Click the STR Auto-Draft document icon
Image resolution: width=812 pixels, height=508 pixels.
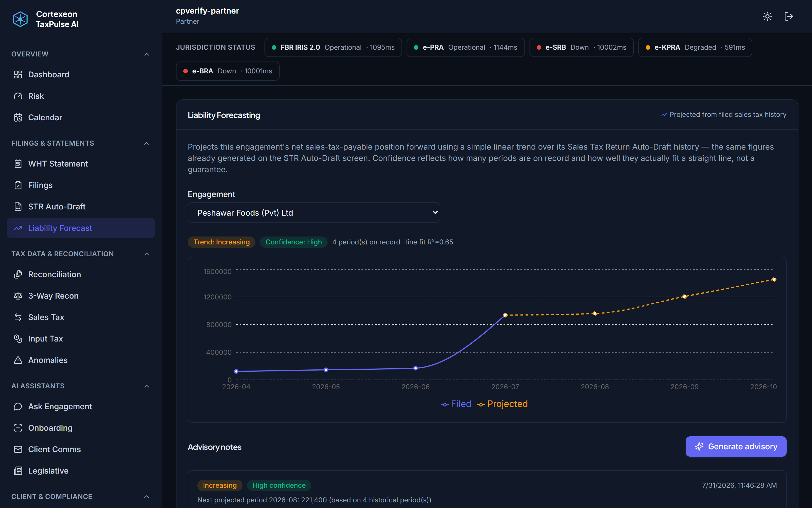pyautogui.click(x=18, y=207)
